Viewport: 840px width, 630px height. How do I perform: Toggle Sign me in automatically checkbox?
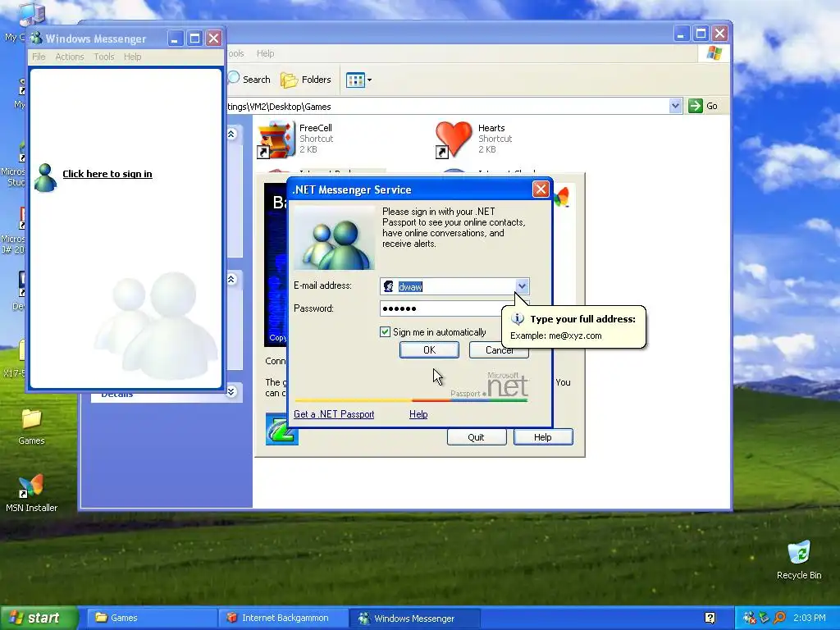coord(385,332)
